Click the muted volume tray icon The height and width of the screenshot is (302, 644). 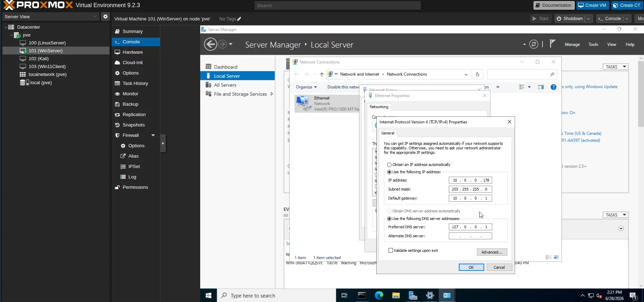point(599,296)
